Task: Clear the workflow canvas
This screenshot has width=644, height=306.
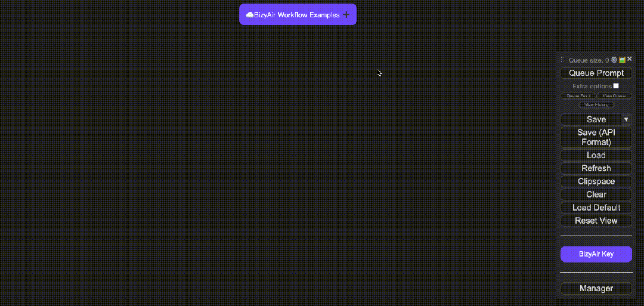Action: (x=596, y=194)
